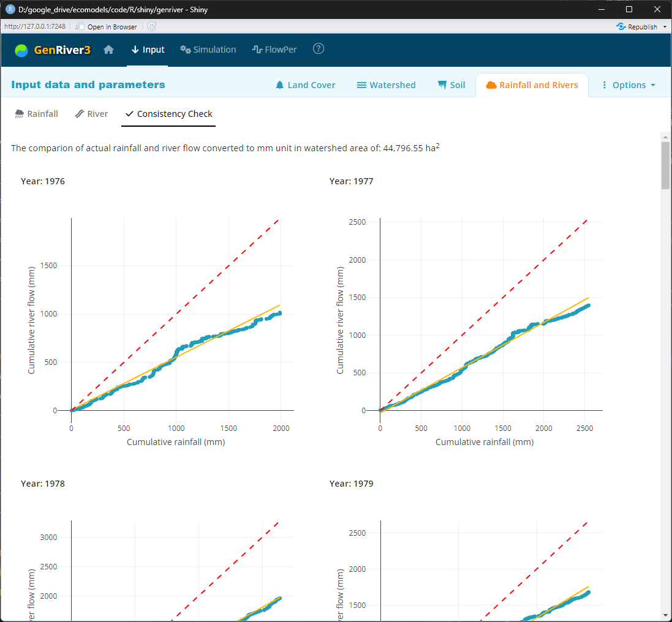The image size is (672, 622).
Task: Close the Shiny window
Action: click(657, 9)
